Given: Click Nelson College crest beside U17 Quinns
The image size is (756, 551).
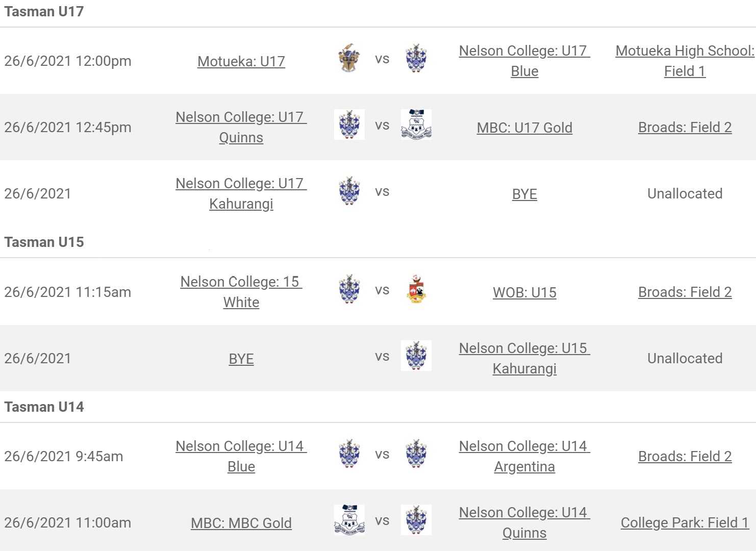Looking at the screenshot, I should point(349,124).
